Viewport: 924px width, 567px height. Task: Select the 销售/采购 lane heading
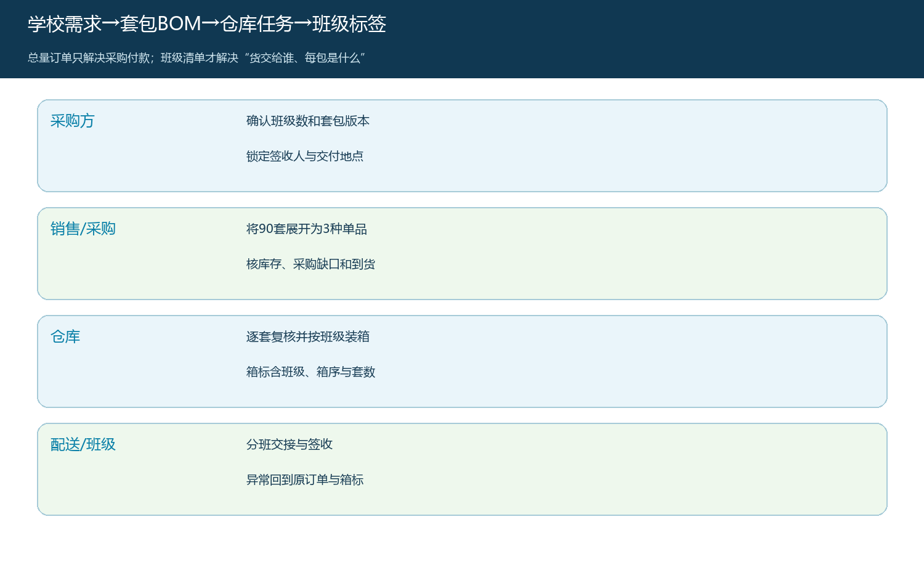83,229
